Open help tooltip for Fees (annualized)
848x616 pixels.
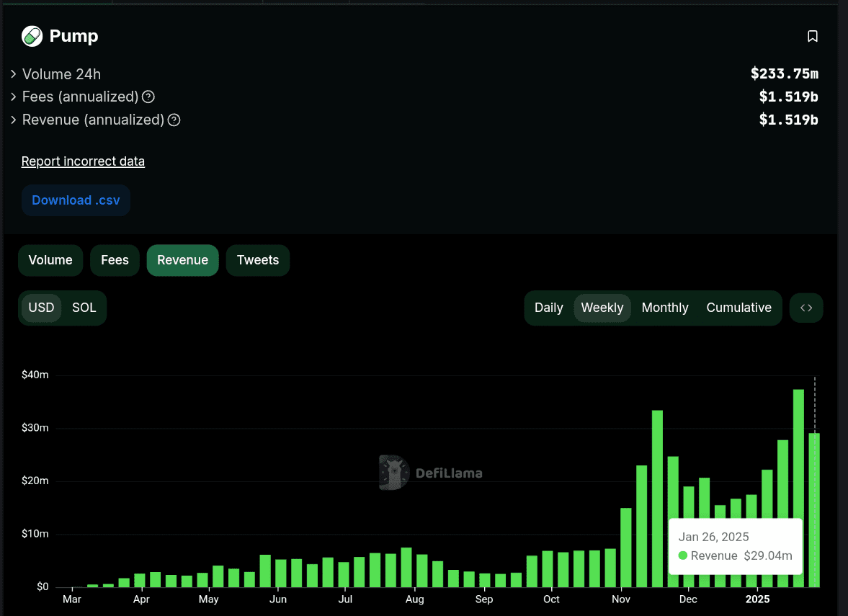[148, 97]
